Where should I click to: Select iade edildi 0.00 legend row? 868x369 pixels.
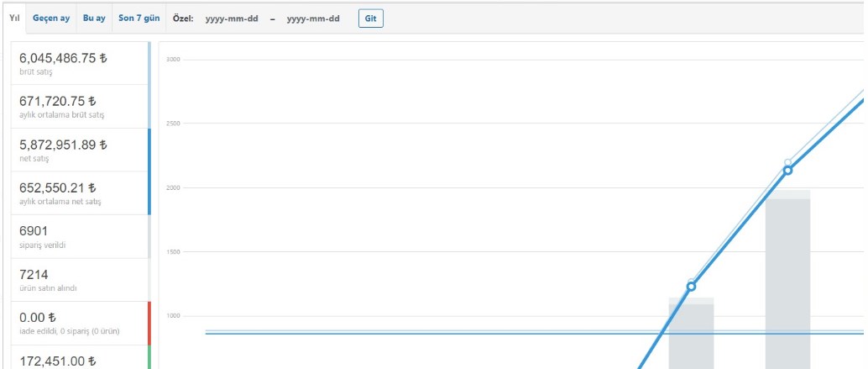coord(81,323)
